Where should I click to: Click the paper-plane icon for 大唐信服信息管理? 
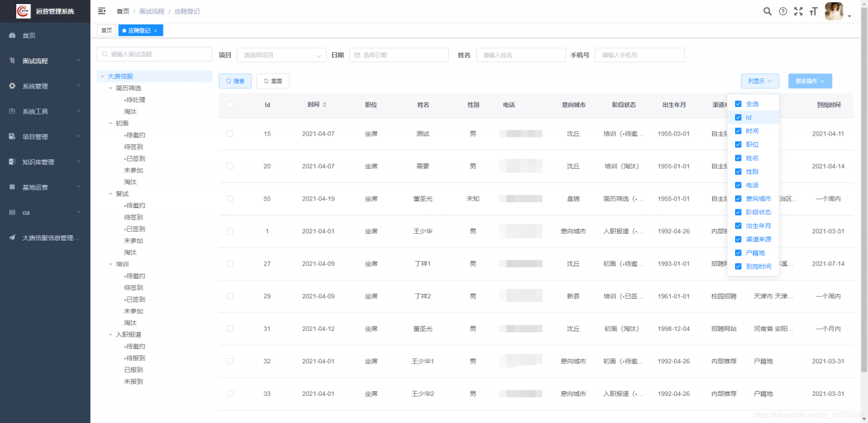(x=12, y=238)
